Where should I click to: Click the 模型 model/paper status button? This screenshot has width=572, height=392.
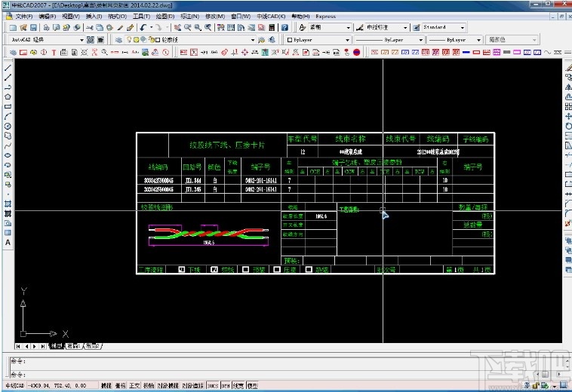click(253, 385)
